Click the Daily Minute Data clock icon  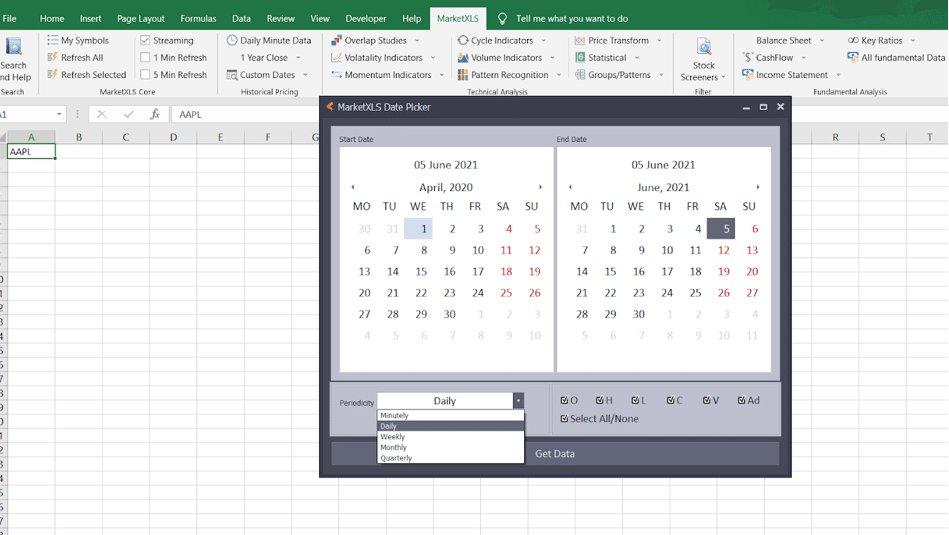232,41
